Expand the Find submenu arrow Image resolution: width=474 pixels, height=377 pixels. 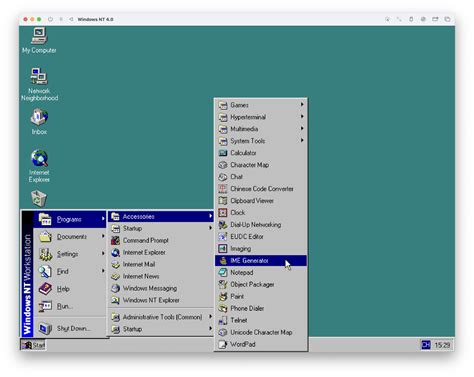103,271
